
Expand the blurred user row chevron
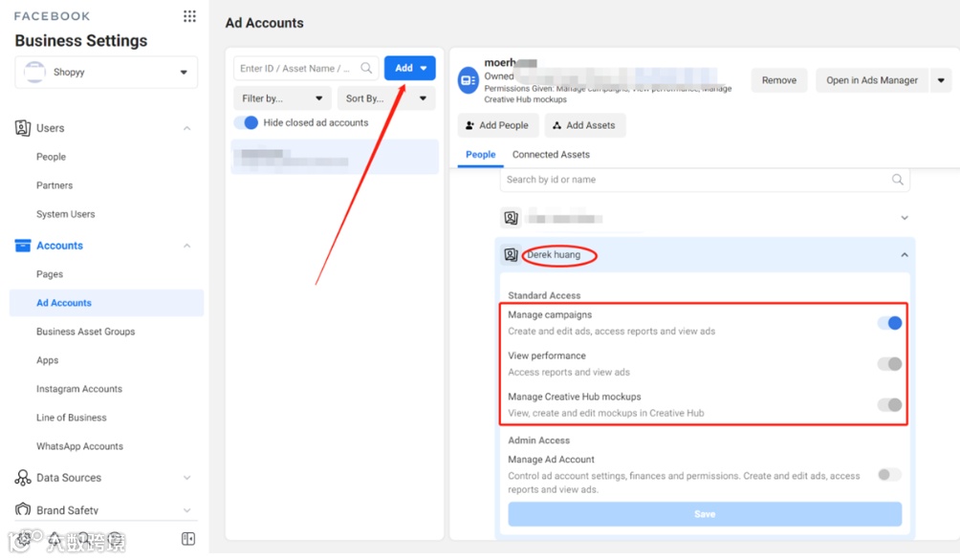pos(905,218)
